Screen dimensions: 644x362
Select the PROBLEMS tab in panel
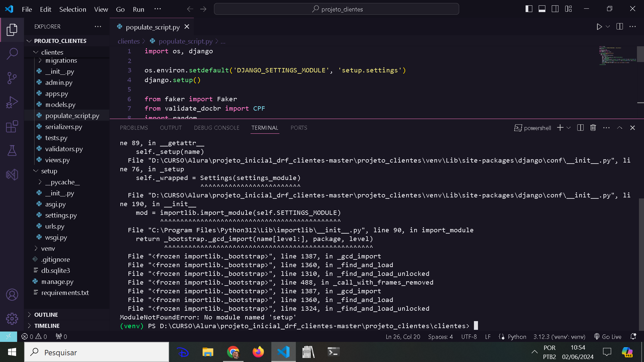(133, 128)
